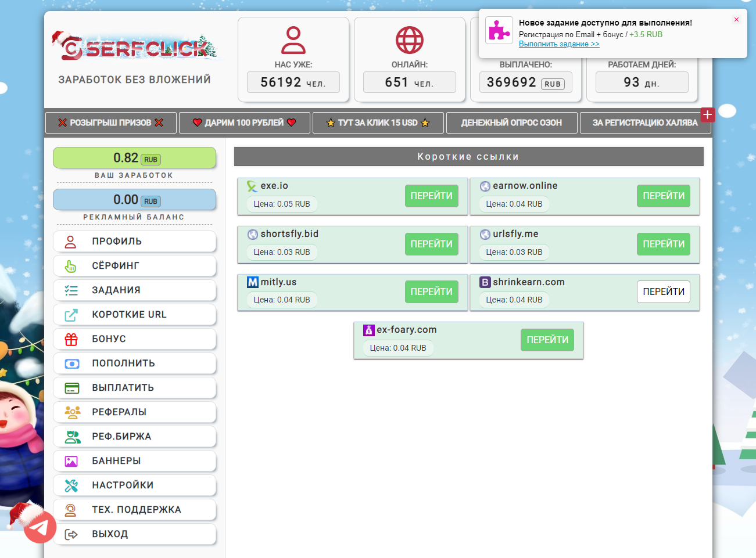Click the ex-foary.com purple favicon
Viewport: 756px width, 558px height.
pyautogui.click(x=368, y=330)
